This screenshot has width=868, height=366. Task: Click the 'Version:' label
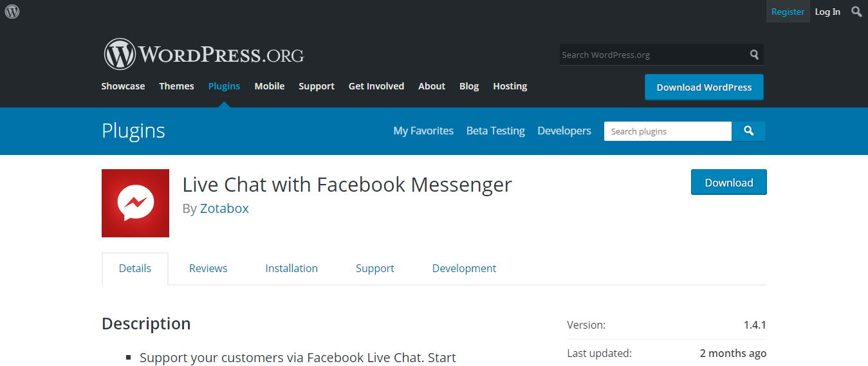point(586,325)
